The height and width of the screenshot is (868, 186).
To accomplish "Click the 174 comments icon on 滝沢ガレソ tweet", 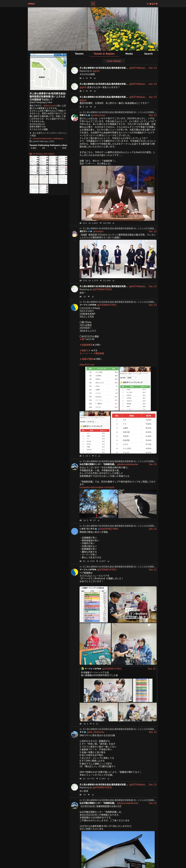I will tap(80, 280).
